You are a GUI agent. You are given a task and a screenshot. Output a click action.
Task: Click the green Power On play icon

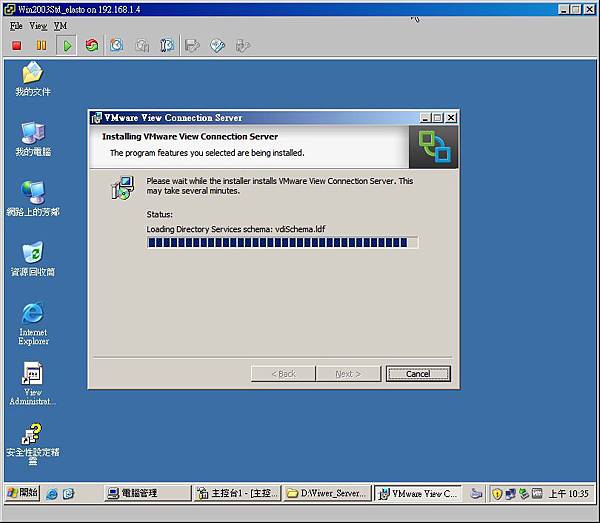(67, 46)
